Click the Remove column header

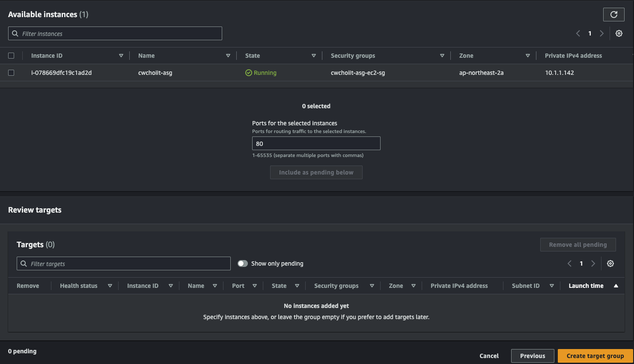[x=28, y=286]
